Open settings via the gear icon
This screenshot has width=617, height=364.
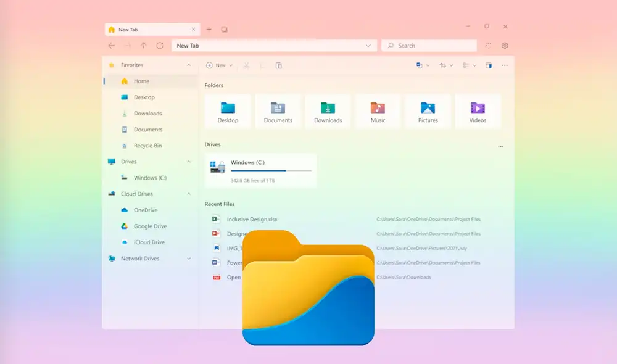[x=505, y=46]
